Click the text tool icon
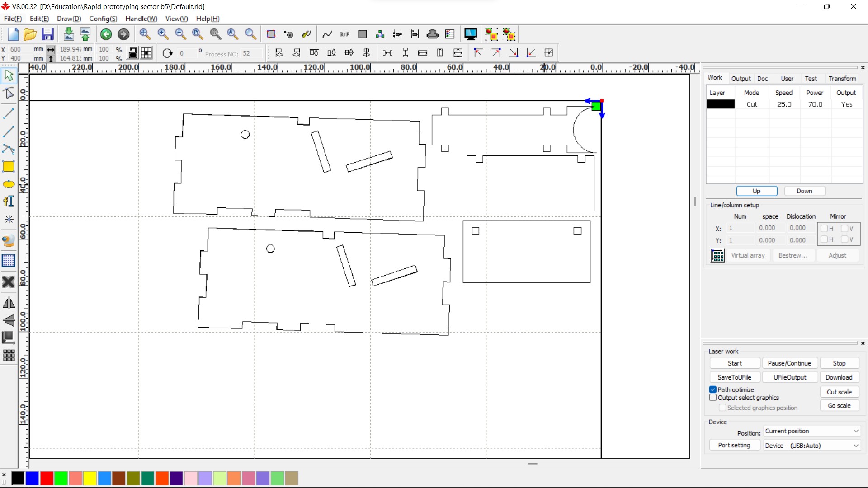868x488 pixels. [9, 201]
